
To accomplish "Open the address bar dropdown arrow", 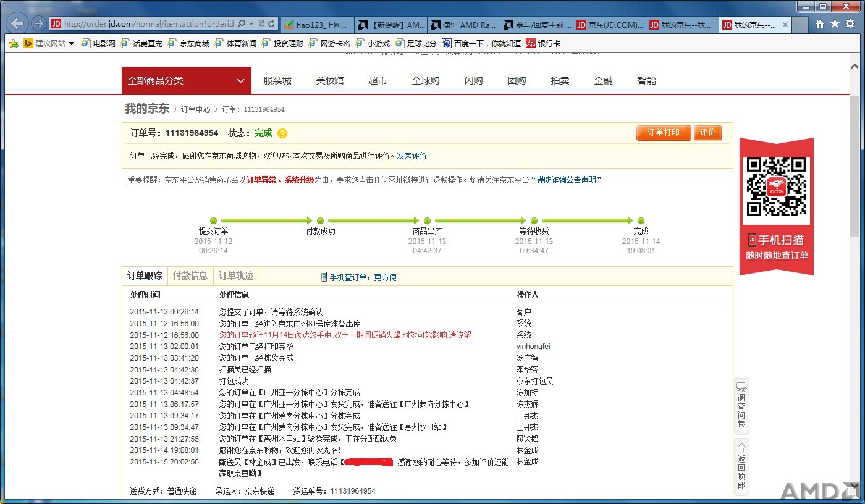I will (251, 24).
